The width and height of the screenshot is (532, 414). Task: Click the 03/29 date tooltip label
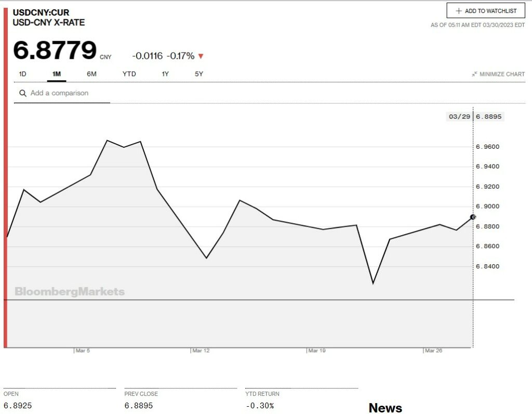tap(460, 117)
